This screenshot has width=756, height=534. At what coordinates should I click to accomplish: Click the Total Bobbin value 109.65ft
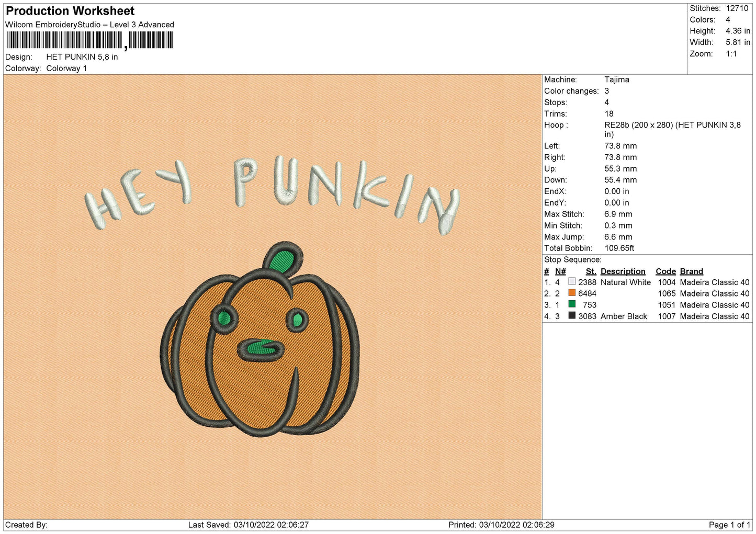pos(619,248)
